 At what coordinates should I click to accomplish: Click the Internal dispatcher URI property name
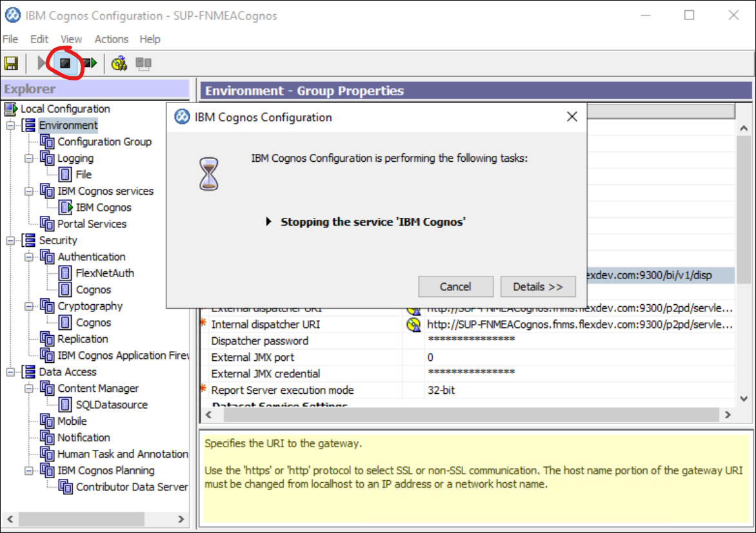coord(265,324)
